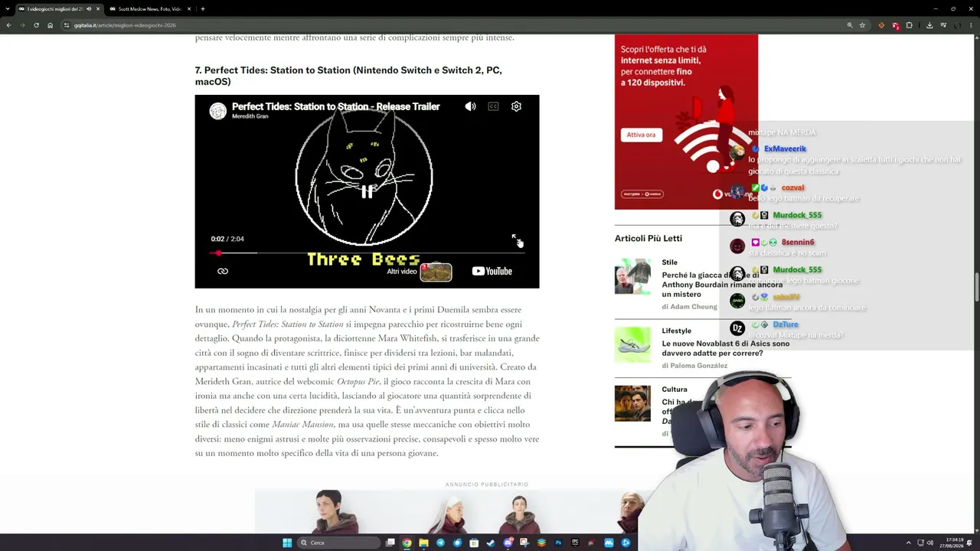The image size is (980, 551).
Task: Open Discord from the taskbar
Action: tap(508, 543)
